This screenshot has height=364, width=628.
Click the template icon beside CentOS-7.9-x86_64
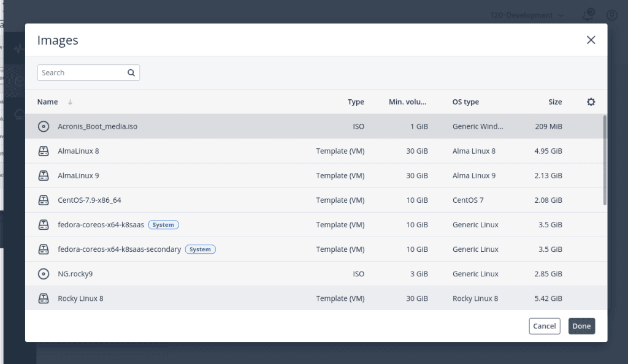[x=44, y=200]
